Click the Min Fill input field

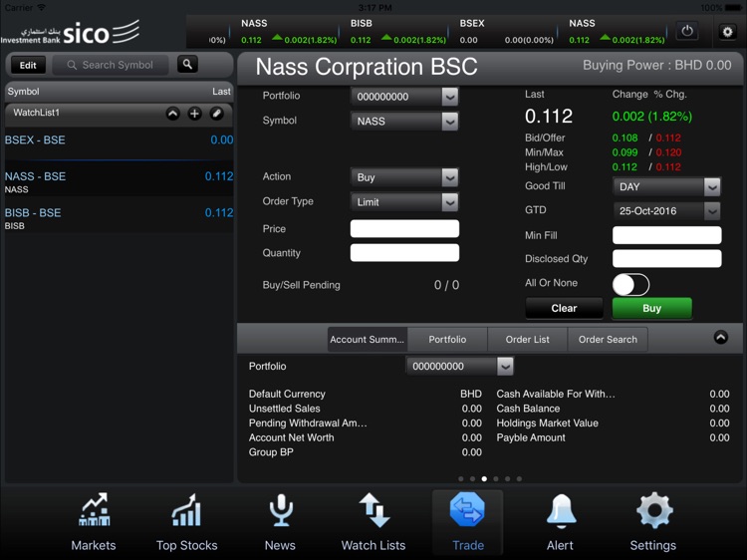[666, 235]
